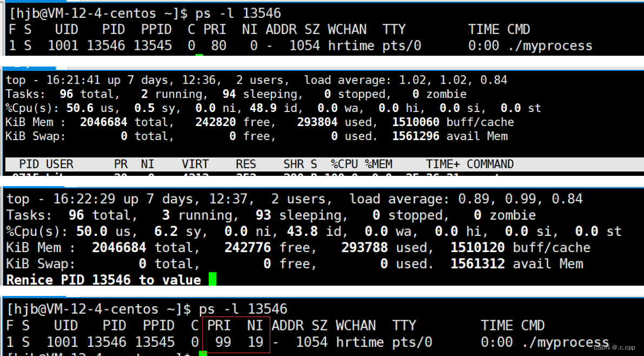Click ./myprocess in the row showing PRI 80
Image resolution: width=644 pixels, height=356 pixels.
(550, 45)
